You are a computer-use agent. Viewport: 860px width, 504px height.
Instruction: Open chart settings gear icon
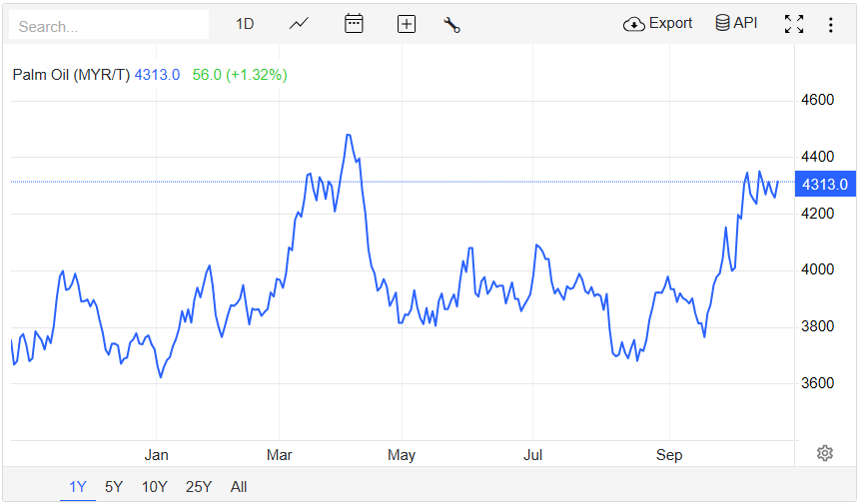825,453
